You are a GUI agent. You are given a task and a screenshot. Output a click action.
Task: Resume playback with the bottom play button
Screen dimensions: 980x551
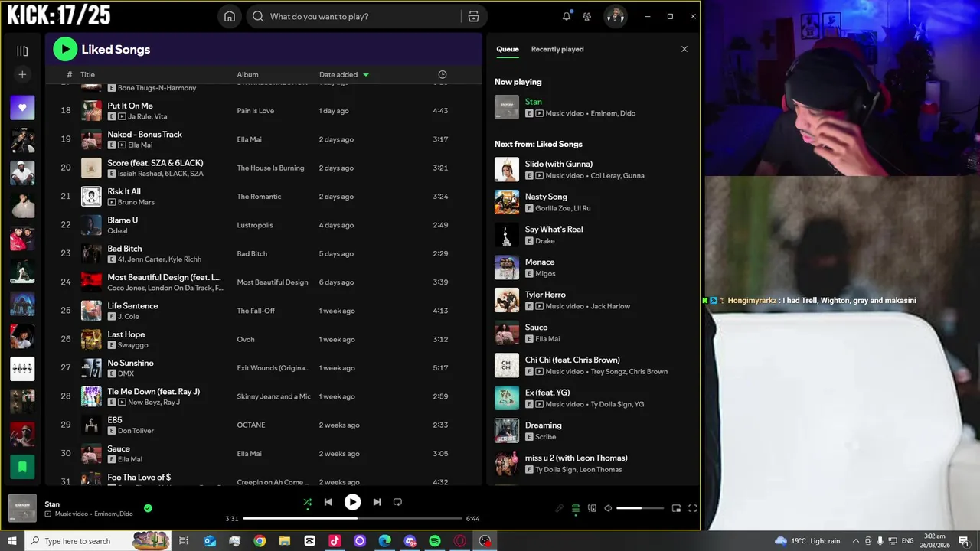(352, 502)
